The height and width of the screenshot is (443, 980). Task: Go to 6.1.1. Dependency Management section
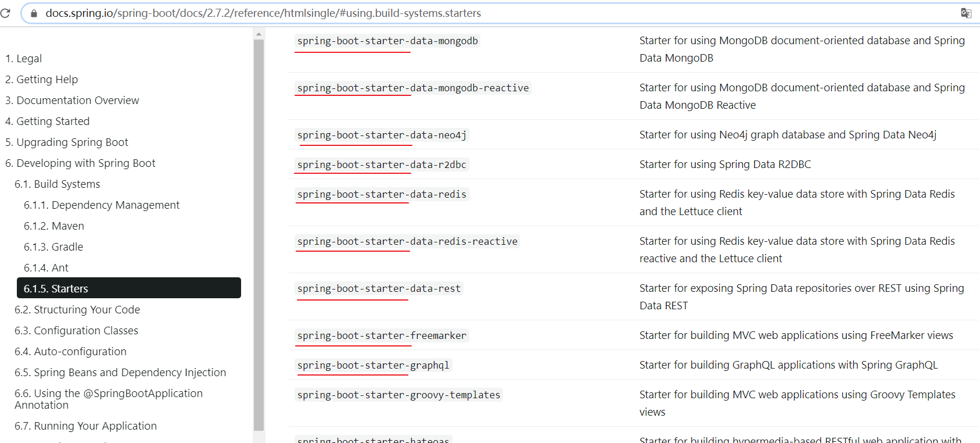[x=102, y=205]
